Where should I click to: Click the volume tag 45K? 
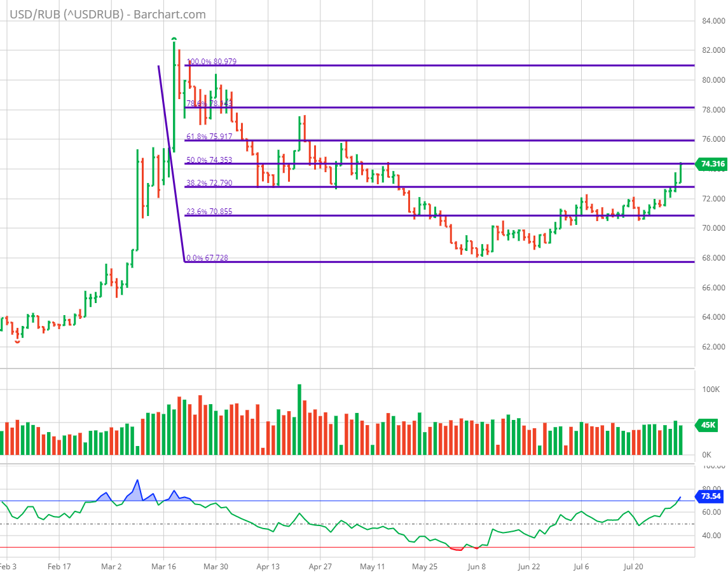point(706,425)
